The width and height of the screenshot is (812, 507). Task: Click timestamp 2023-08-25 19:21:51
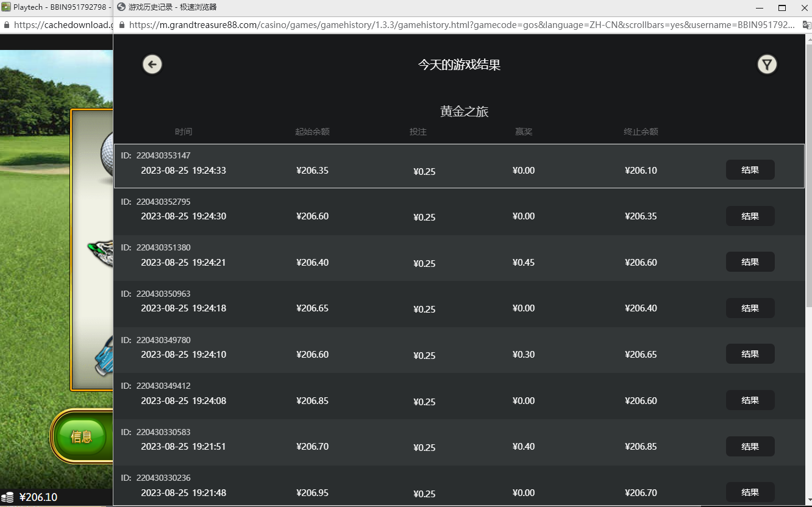click(183, 447)
